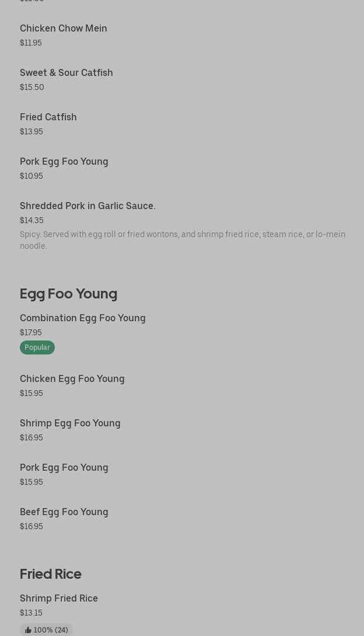
Task: Select Chicken Egg Foo Young
Action: tap(72, 378)
